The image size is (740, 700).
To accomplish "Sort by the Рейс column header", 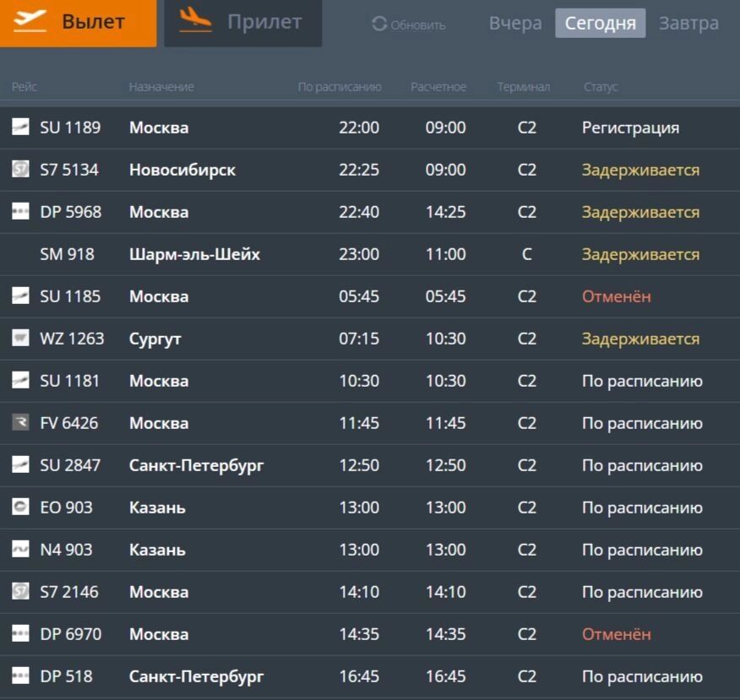I will [x=24, y=87].
